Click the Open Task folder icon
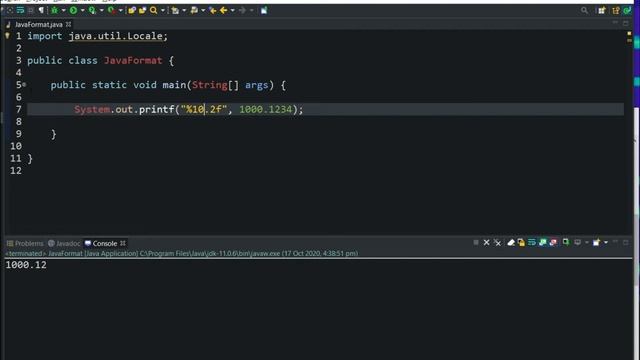640x360 pixels. click(142, 10)
